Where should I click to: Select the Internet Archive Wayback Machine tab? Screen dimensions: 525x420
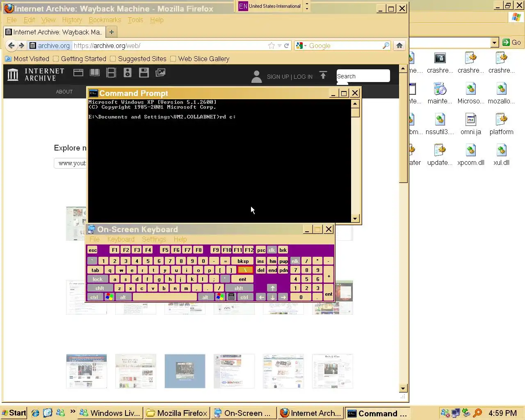(x=54, y=32)
